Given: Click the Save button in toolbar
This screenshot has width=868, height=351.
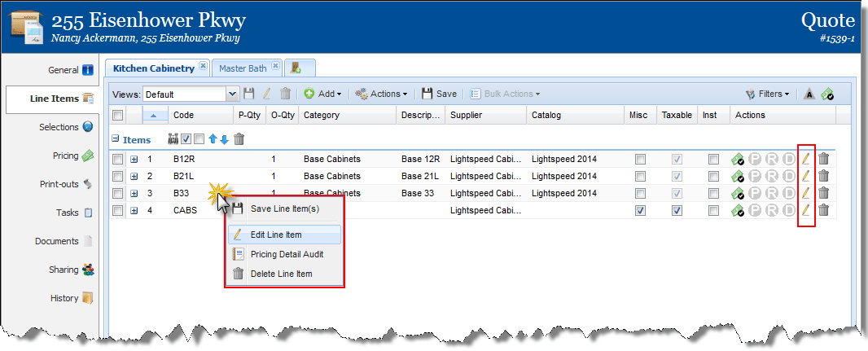Looking at the screenshot, I should pyautogui.click(x=440, y=94).
